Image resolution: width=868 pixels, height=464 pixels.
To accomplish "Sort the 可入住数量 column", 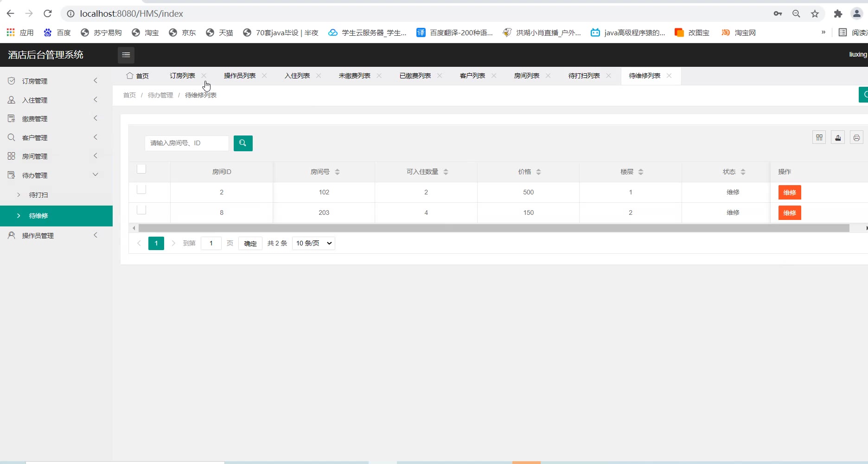I will pos(446,172).
